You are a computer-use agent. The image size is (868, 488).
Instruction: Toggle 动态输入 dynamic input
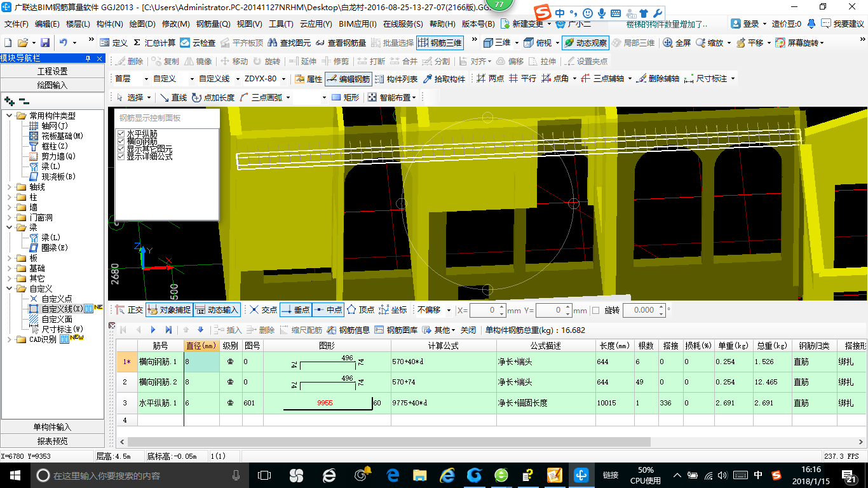[217, 310]
